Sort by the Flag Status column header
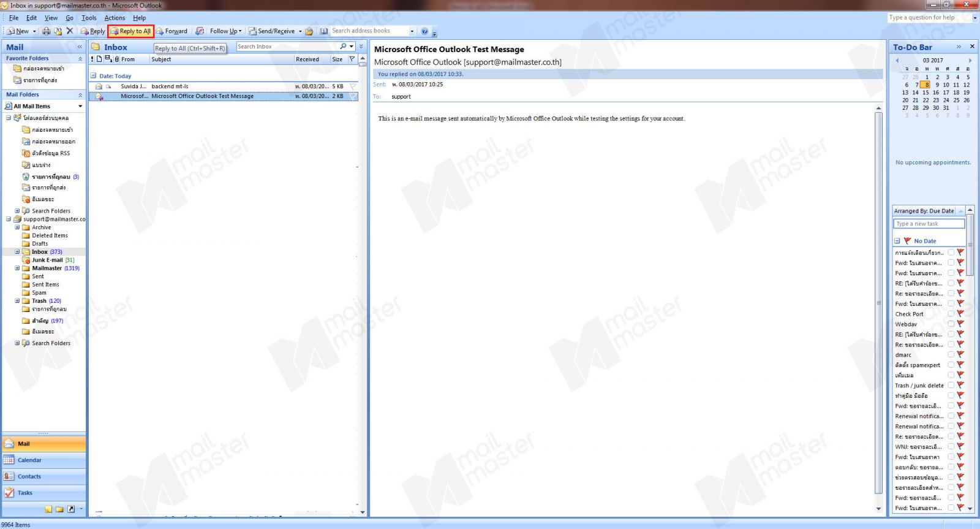Viewport: 980px width, 529px height. click(352, 59)
